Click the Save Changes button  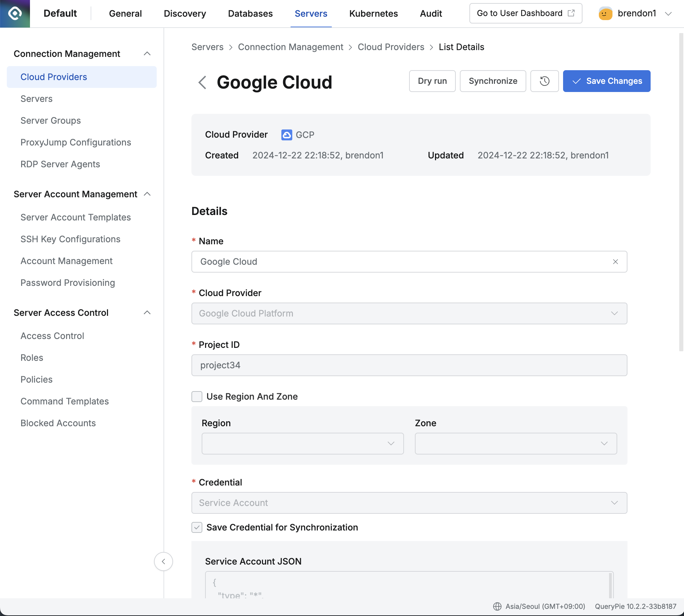(607, 81)
